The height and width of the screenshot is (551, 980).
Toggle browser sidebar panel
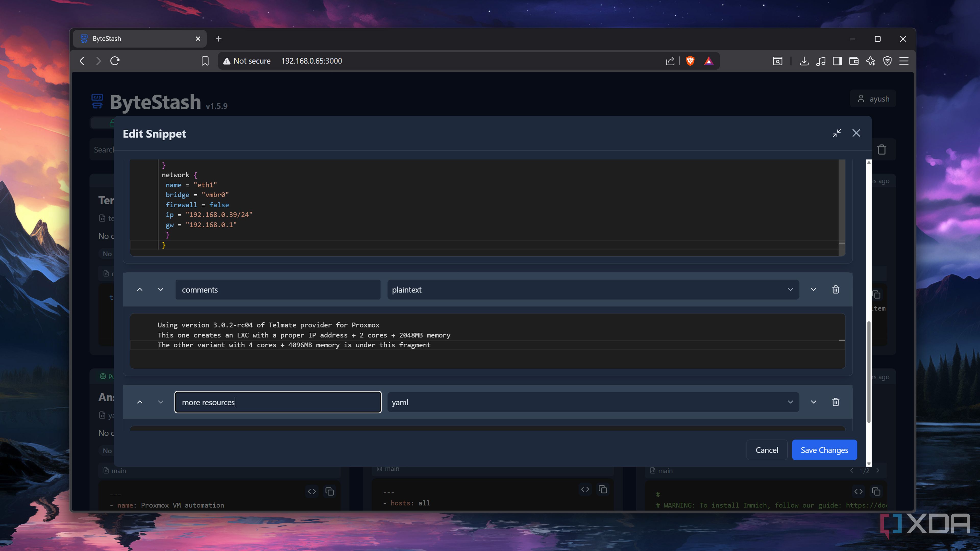(x=837, y=61)
